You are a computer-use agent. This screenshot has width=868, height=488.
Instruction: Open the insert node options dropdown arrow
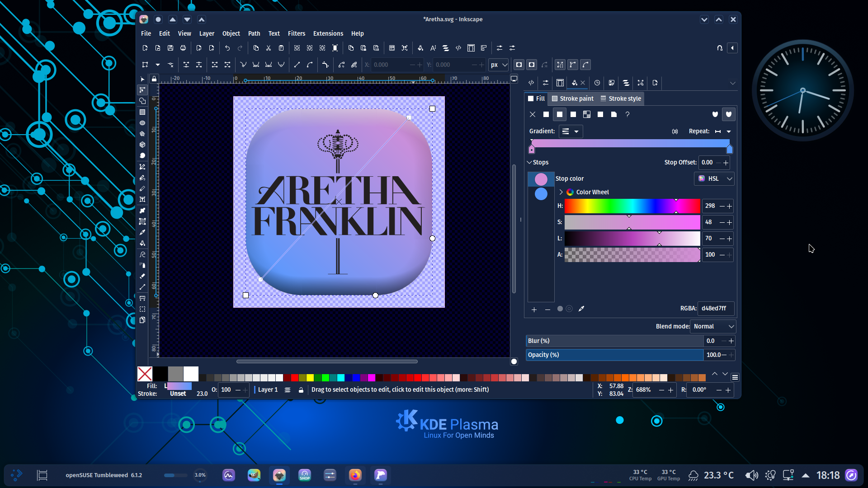[158, 65]
